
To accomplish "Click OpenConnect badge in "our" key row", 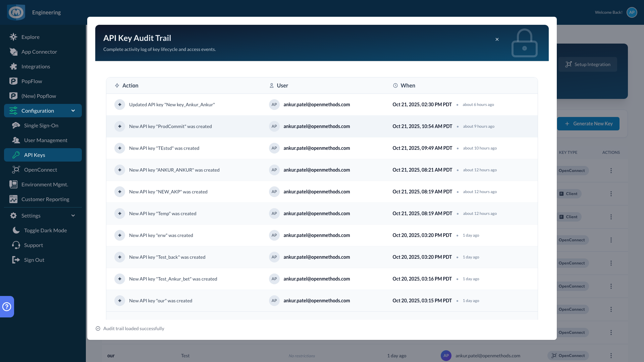I will click(x=568, y=356).
